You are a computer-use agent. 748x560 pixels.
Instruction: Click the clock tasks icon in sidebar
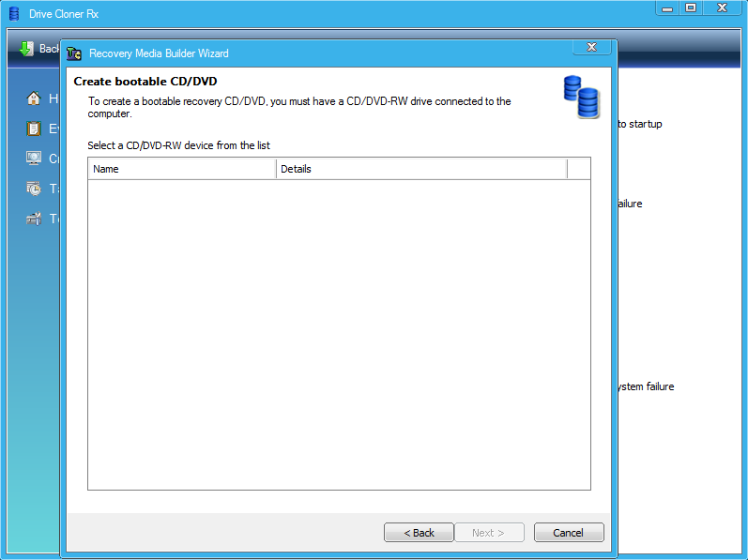click(34, 189)
